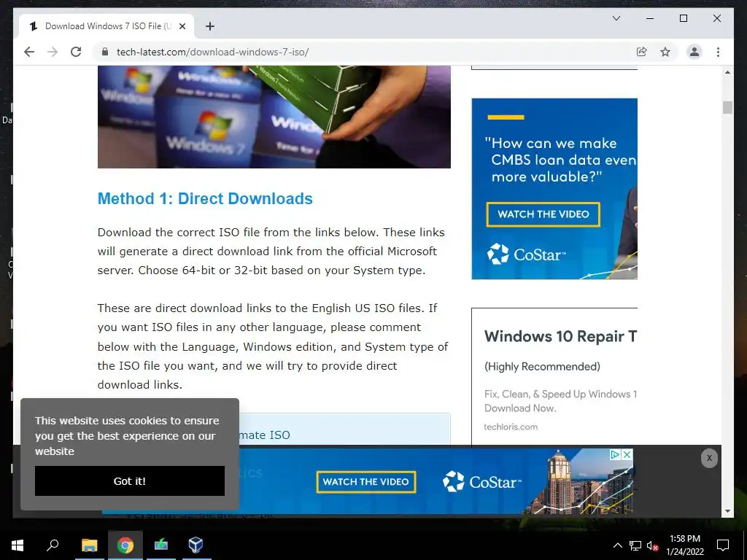The height and width of the screenshot is (560, 747).
Task: Open the tab search dropdown chevron
Action: pyautogui.click(x=616, y=18)
